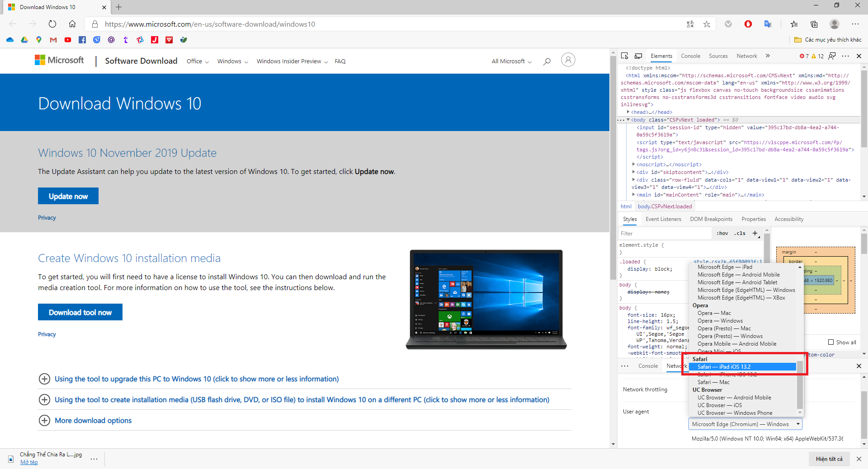This screenshot has width=868, height=469.
Task: Toggle the .cls element classes button
Action: [740, 233]
